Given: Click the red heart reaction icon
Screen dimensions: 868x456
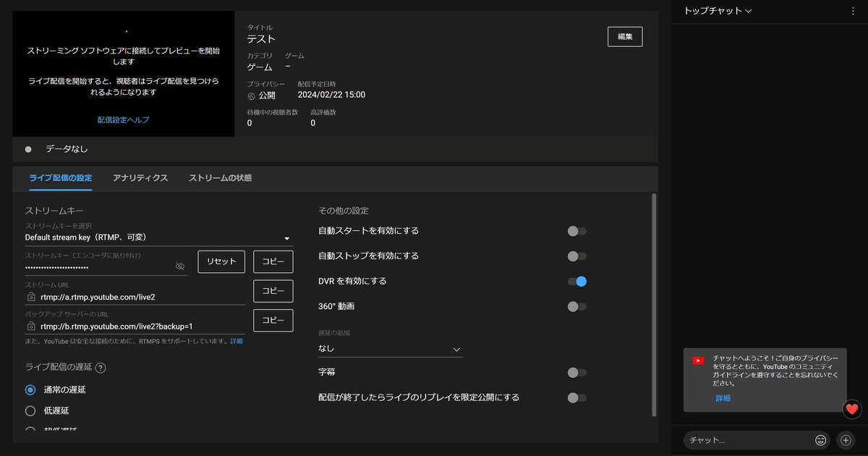Looking at the screenshot, I should click(x=852, y=409).
